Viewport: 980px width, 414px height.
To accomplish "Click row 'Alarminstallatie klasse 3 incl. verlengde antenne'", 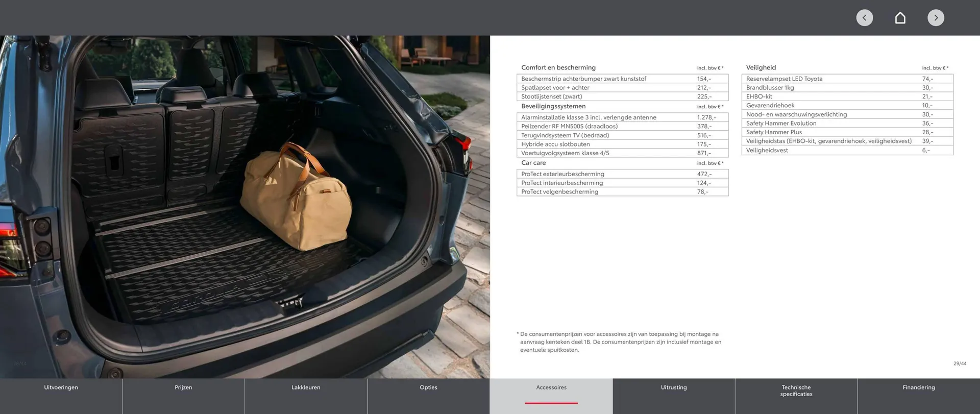I will pyautogui.click(x=622, y=117).
